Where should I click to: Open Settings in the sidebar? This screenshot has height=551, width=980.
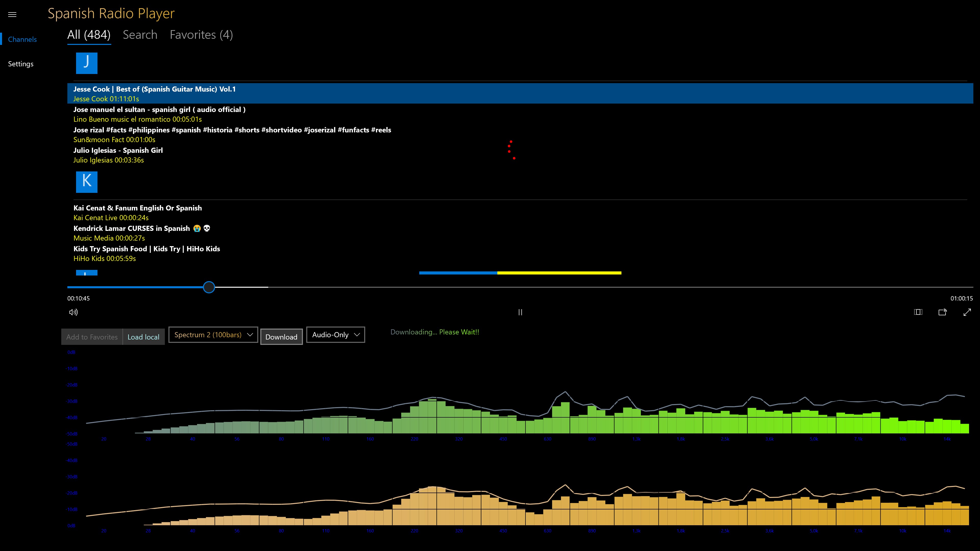[x=21, y=64]
